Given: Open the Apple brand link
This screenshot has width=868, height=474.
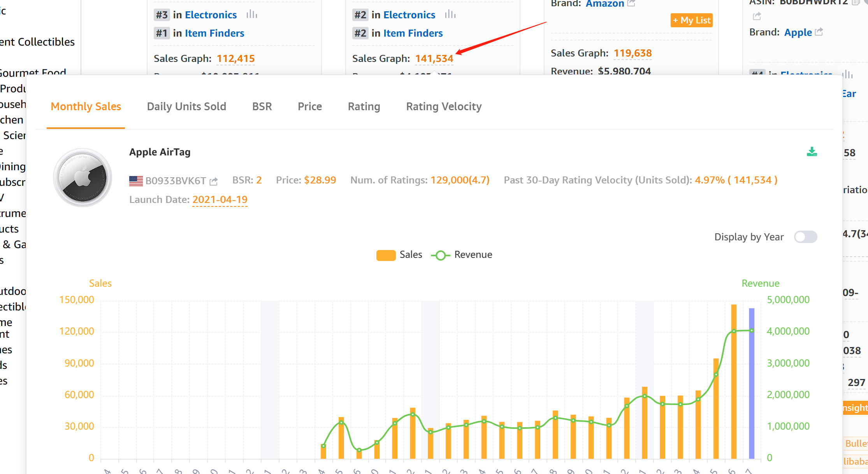Looking at the screenshot, I should (x=798, y=32).
